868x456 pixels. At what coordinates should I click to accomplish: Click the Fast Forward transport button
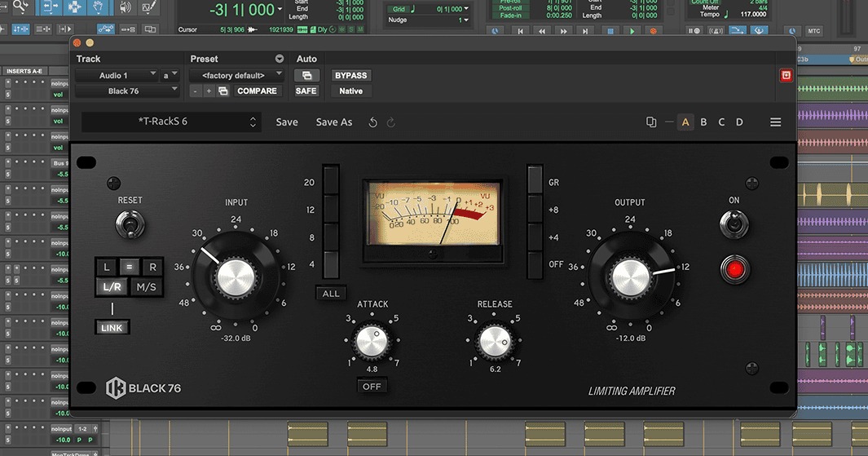pos(563,32)
